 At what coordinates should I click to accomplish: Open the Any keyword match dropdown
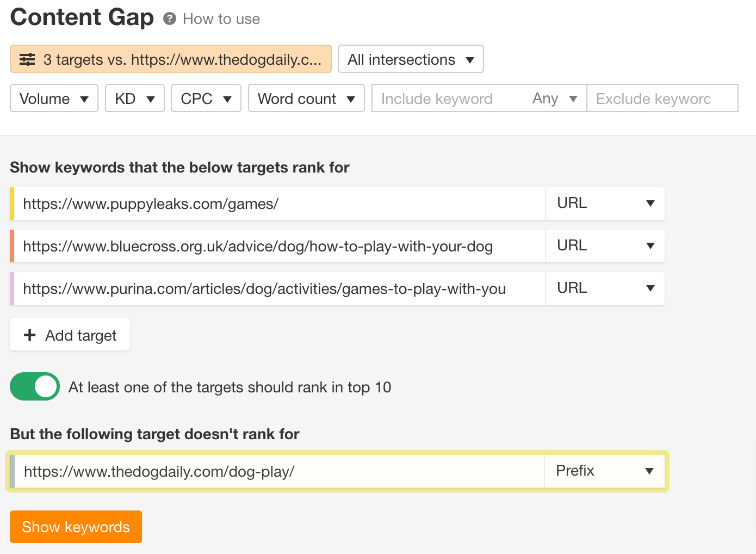(555, 99)
